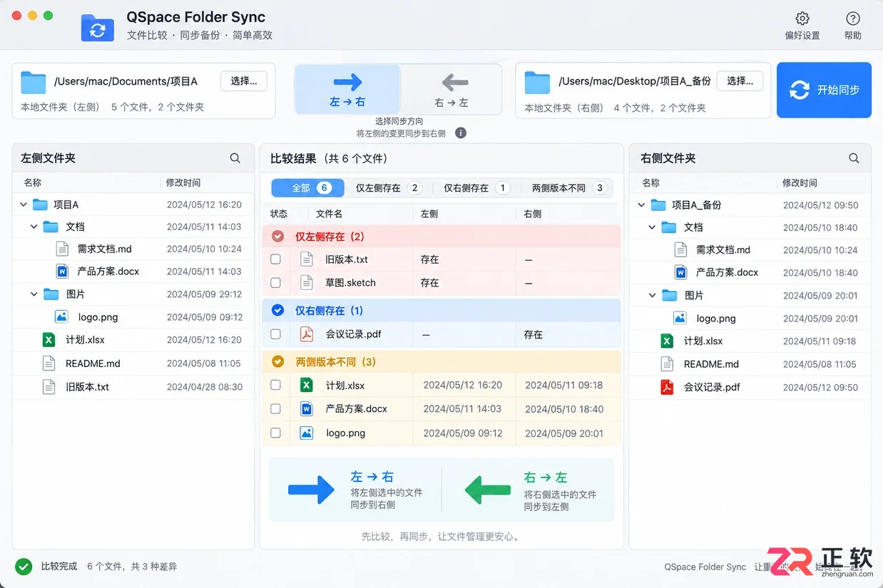Screen dimensions: 883x588
Task: Click the left source folder icon
Action: click(x=34, y=83)
